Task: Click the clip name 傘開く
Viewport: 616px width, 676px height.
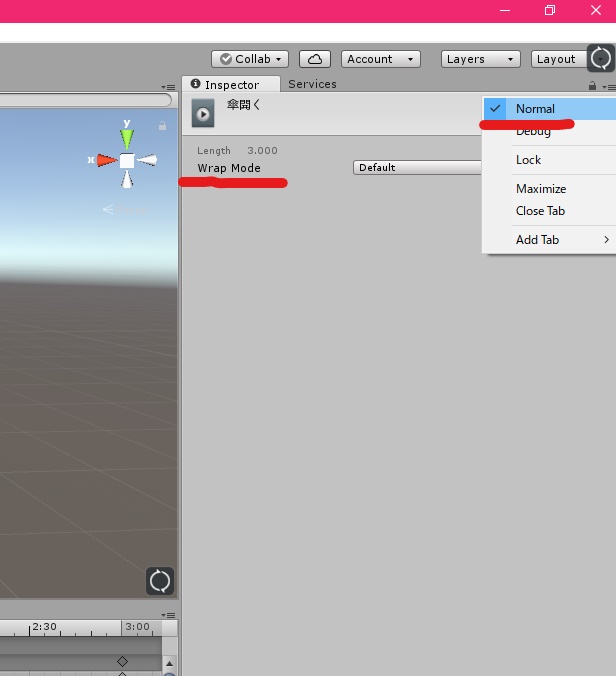Action: 244,104
